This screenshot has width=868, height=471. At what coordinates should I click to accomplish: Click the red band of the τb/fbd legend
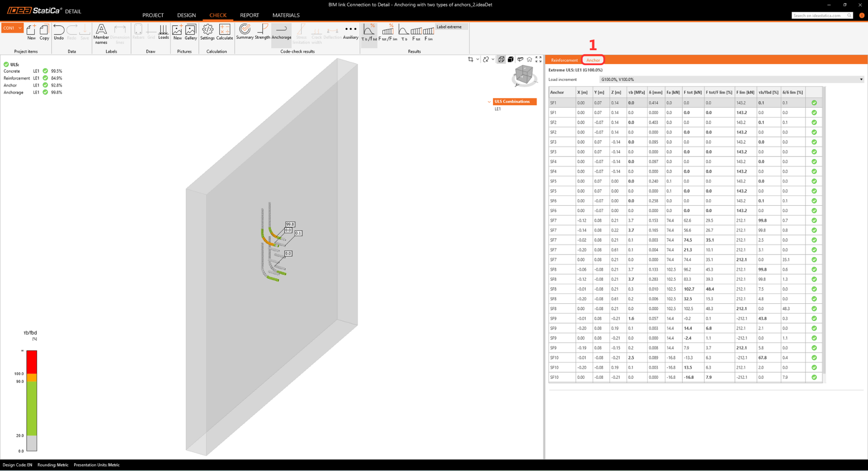(x=32, y=362)
